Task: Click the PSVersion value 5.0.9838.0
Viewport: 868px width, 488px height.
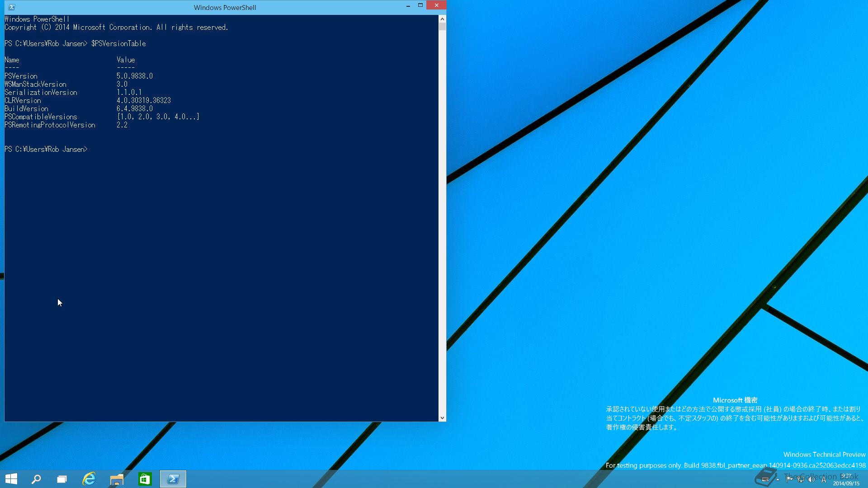Action: [x=135, y=76]
